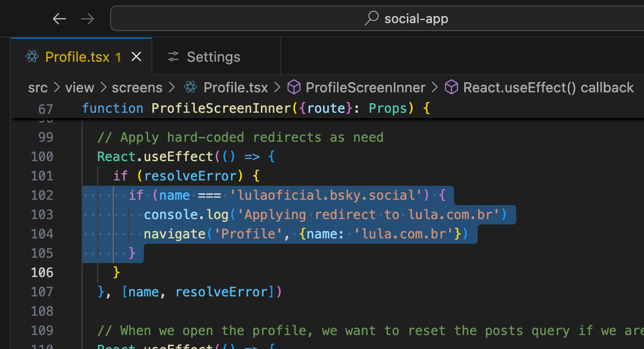Go back using the left arrow
Viewport: 644px width, 349px height.
coord(59,19)
